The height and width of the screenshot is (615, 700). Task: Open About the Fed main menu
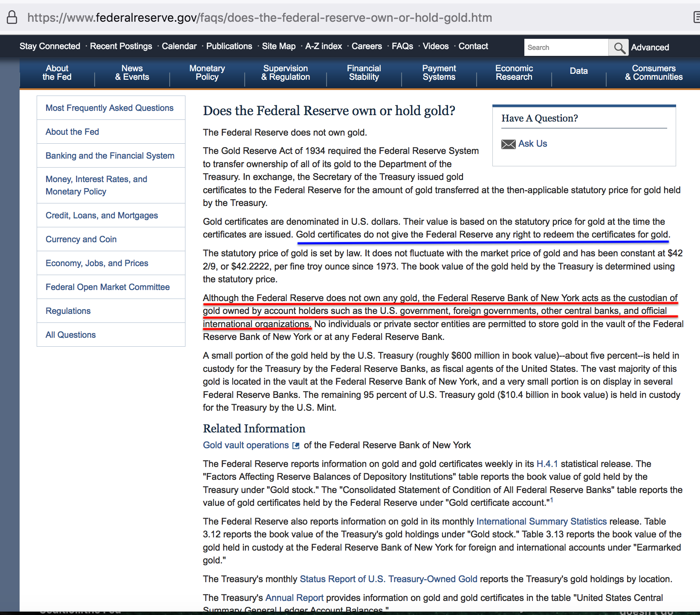(57, 73)
